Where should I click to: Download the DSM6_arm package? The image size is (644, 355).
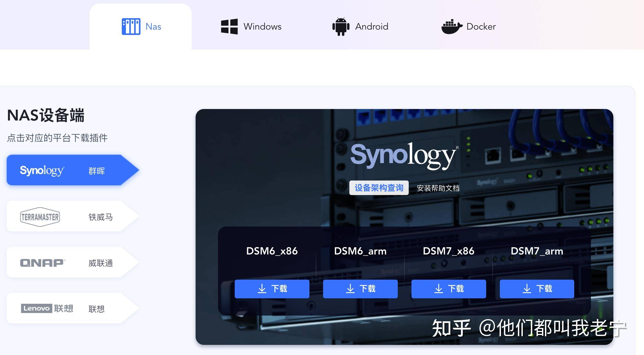tap(360, 289)
